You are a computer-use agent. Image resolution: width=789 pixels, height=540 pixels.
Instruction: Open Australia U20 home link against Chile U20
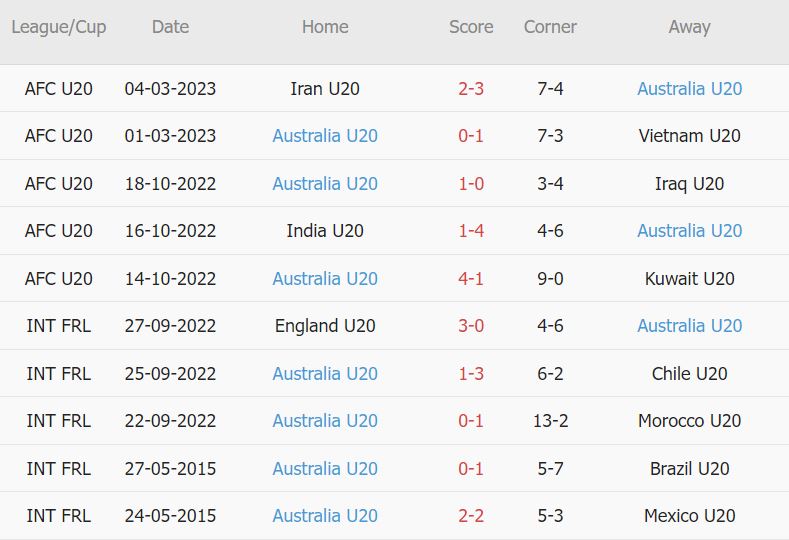point(325,374)
